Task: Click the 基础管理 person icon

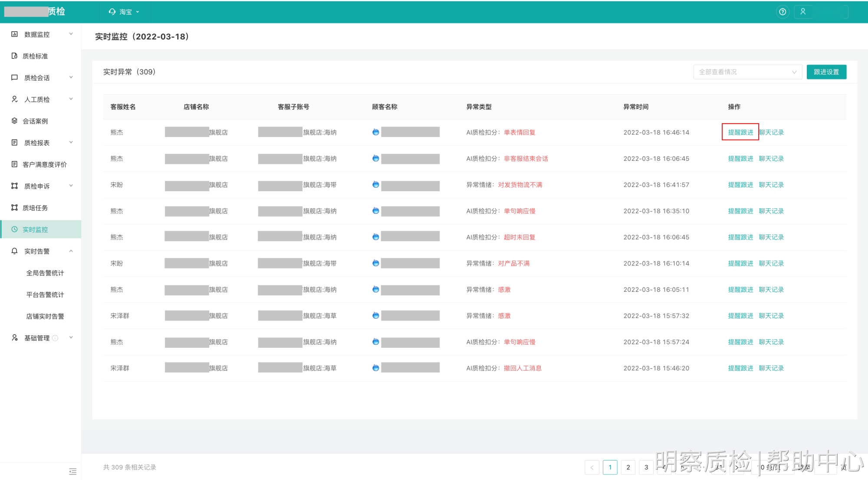Action: click(14, 337)
